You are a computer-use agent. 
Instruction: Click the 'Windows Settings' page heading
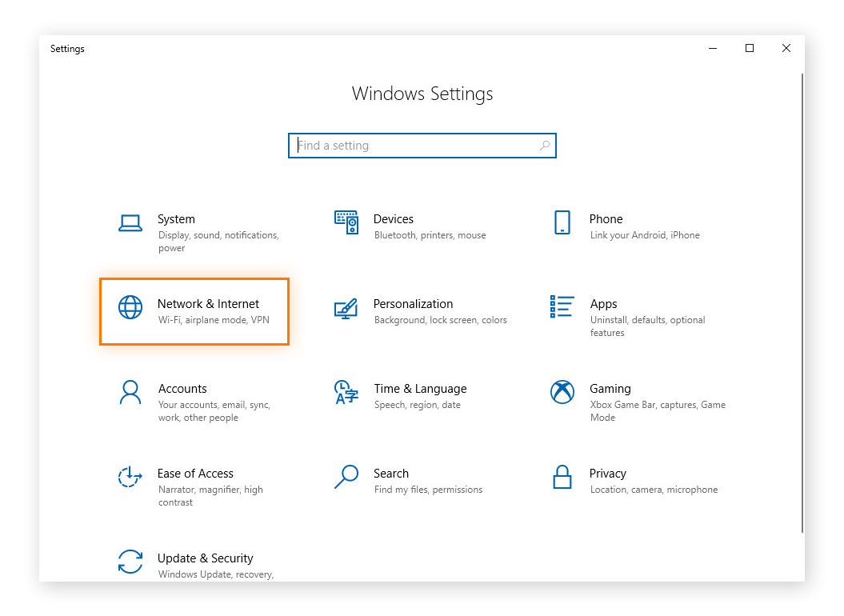coord(422,94)
